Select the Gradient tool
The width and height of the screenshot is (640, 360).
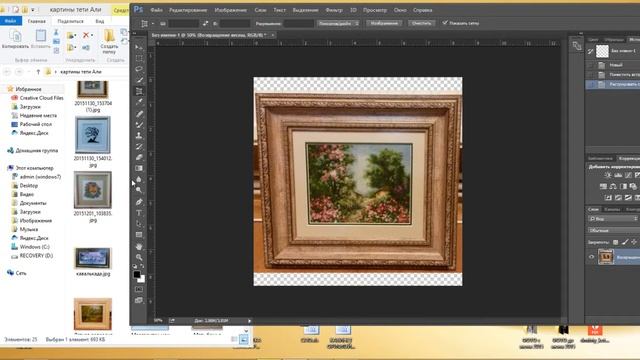tap(139, 168)
